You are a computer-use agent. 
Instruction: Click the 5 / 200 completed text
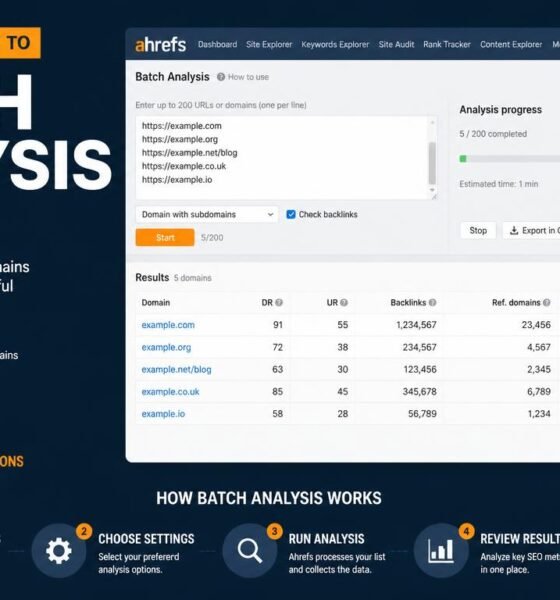click(x=493, y=134)
